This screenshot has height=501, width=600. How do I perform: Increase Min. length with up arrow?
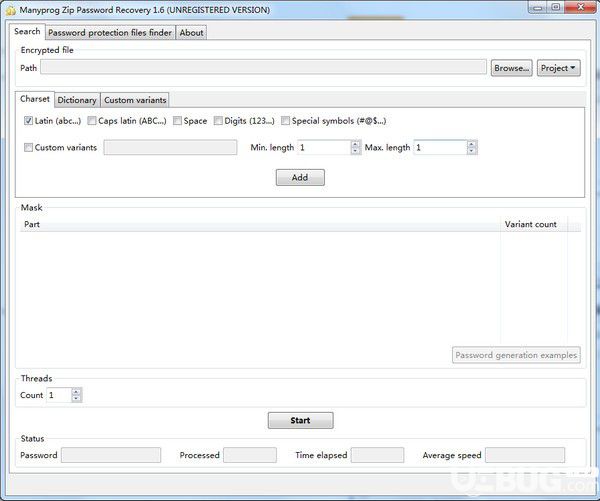coord(355,144)
